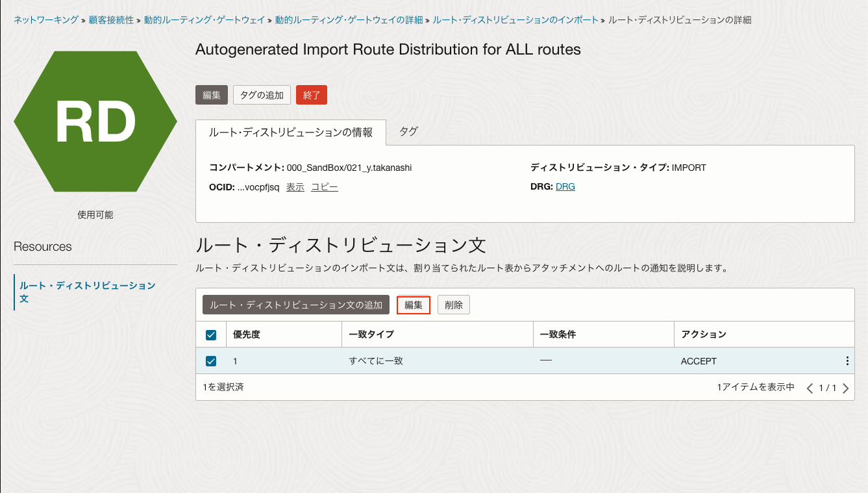
Task: Click the タグの追加 button
Action: point(262,94)
